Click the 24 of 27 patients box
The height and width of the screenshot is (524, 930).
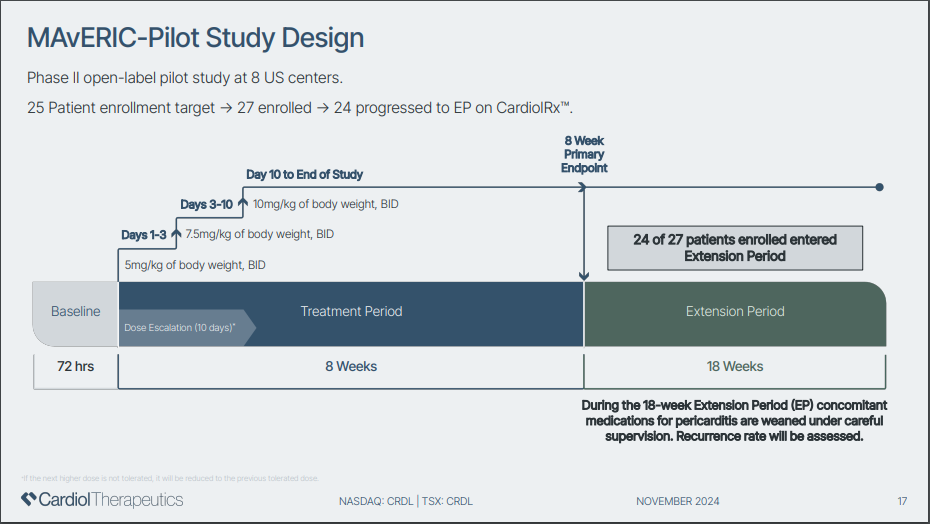[735, 248]
